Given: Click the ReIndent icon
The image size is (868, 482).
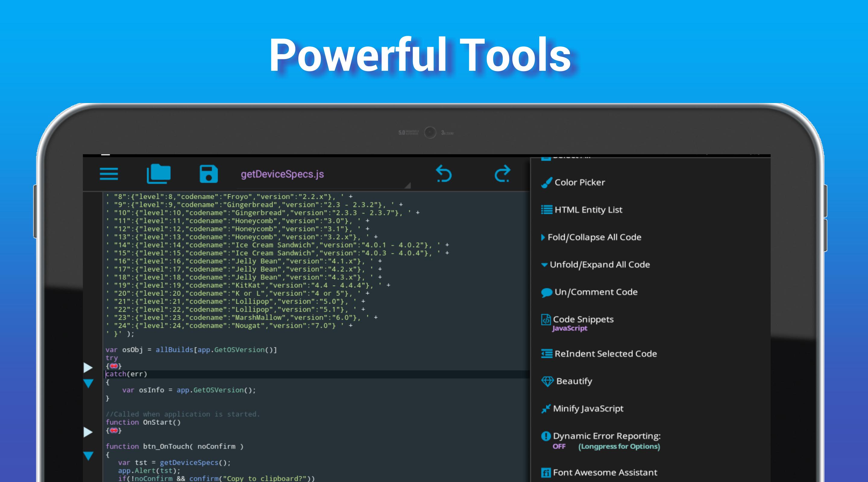Looking at the screenshot, I should pyautogui.click(x=546, y=353).
